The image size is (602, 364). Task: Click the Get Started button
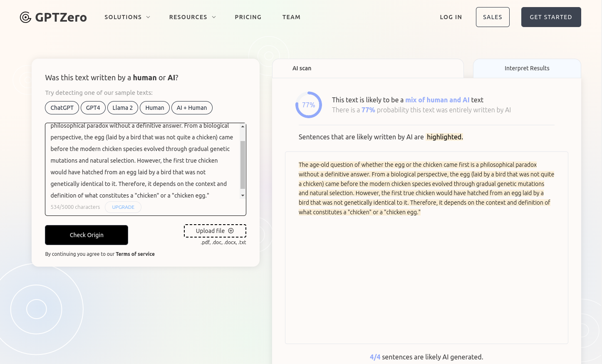[x=551, y=17]
